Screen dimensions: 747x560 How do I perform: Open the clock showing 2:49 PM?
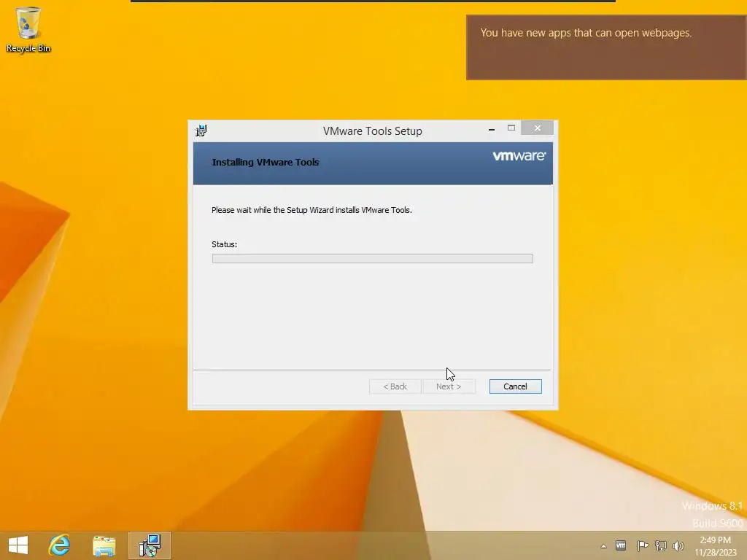point(716,546)
